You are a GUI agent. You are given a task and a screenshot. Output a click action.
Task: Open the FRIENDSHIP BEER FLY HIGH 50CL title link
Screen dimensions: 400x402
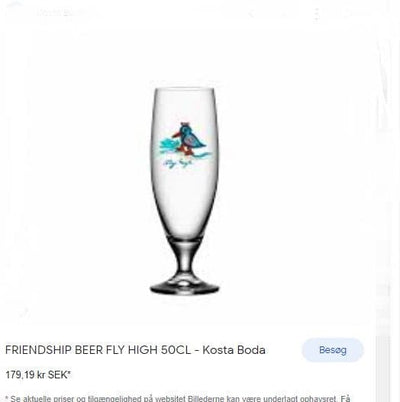click(x=135, y=350)
